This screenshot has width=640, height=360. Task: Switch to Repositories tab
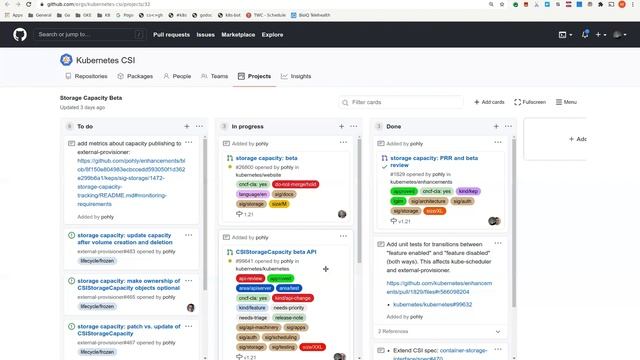tap(87, 76)
